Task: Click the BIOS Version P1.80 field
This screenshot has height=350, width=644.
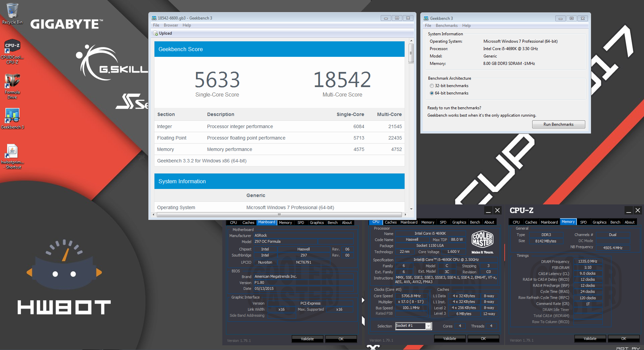Action: (x=303, y=282)
